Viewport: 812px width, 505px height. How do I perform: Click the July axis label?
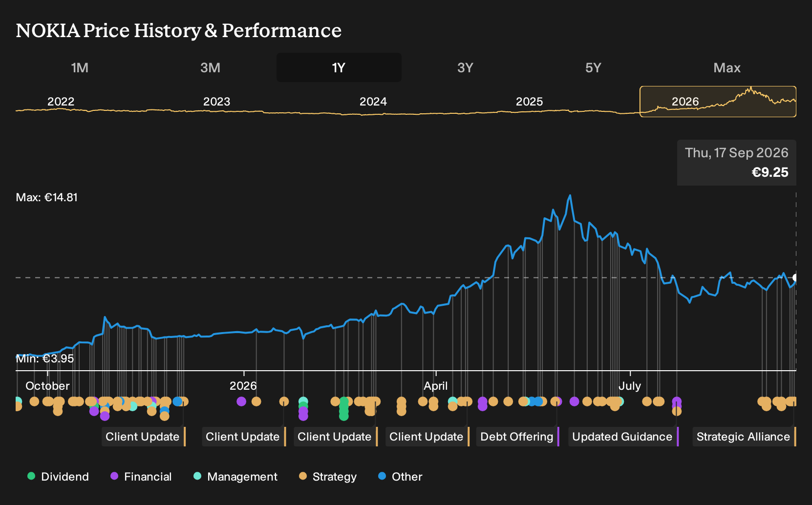(x=630, y=386)
